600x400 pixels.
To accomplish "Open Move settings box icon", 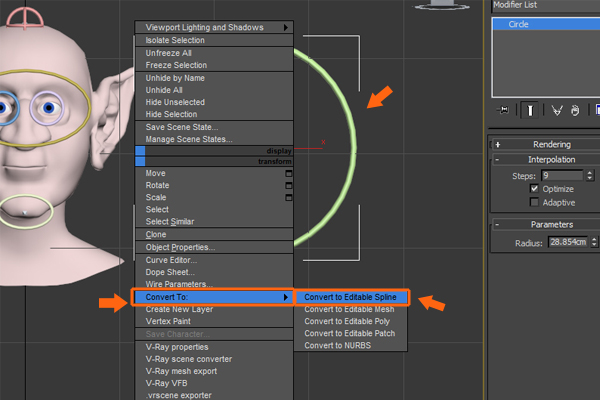I will coord(289,173).
